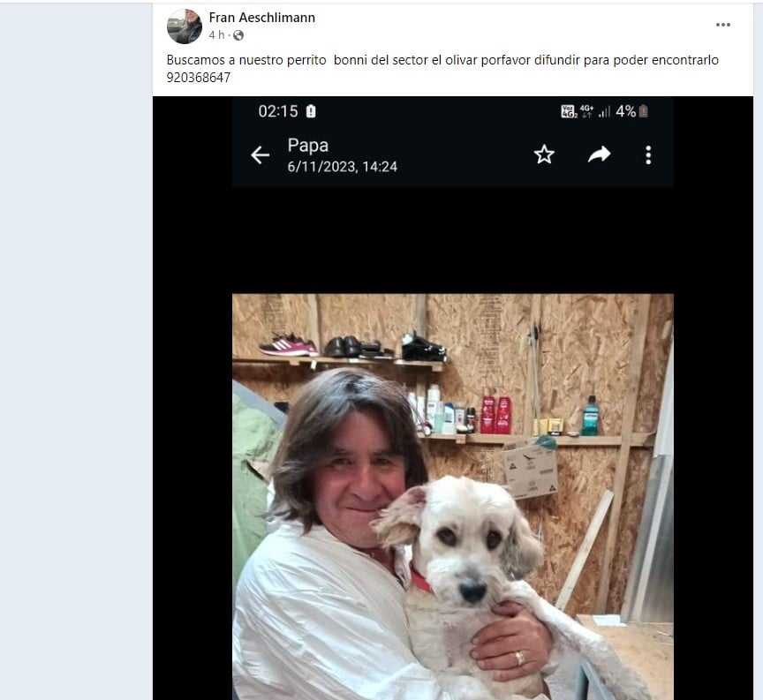Click the 02:15 clock in status bar
The height and width of the screenshot is (700, 763).
click(278, 111)
